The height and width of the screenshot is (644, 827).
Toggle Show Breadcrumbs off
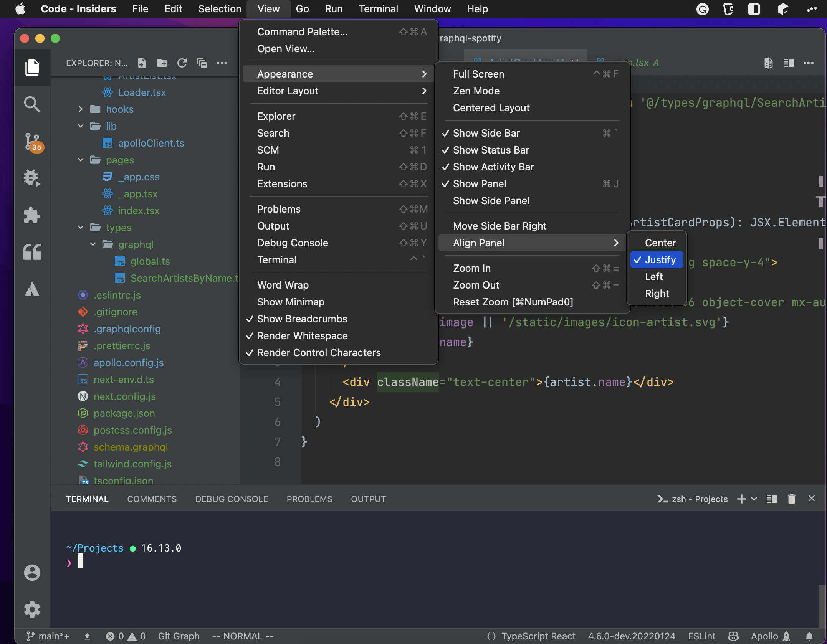point(302,319)
